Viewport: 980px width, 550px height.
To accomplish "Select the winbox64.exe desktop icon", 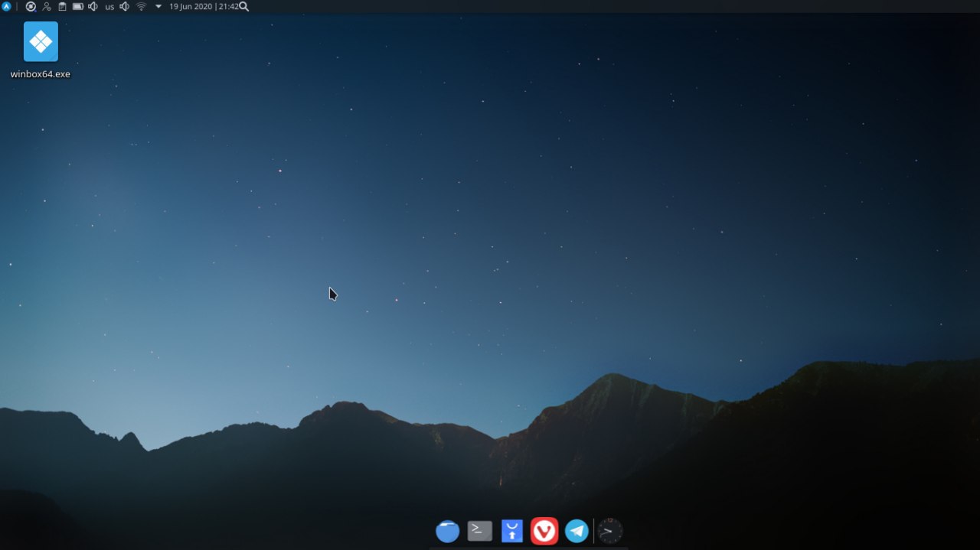I will pos(41,41).
